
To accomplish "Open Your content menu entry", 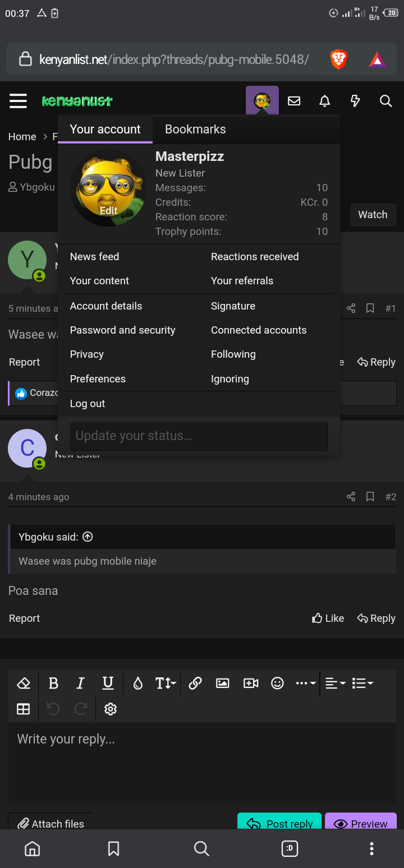I will tap(99, 280).
